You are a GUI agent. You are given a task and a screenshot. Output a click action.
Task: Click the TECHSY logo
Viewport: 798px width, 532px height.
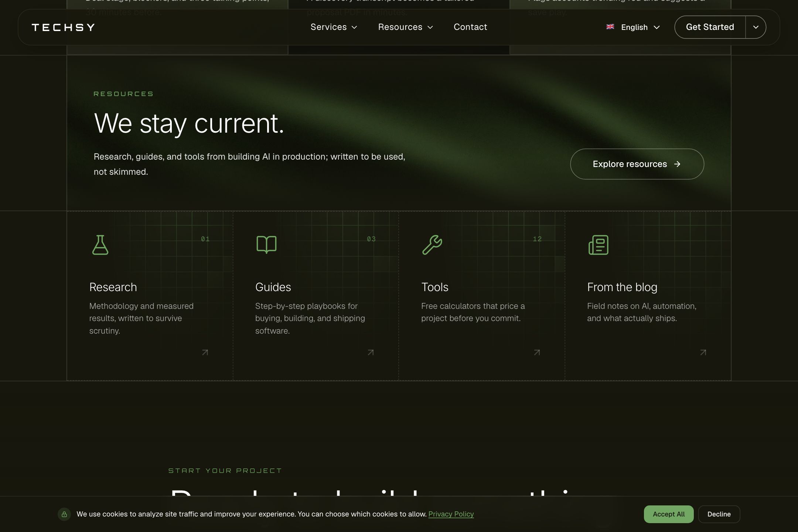point(63,27)
